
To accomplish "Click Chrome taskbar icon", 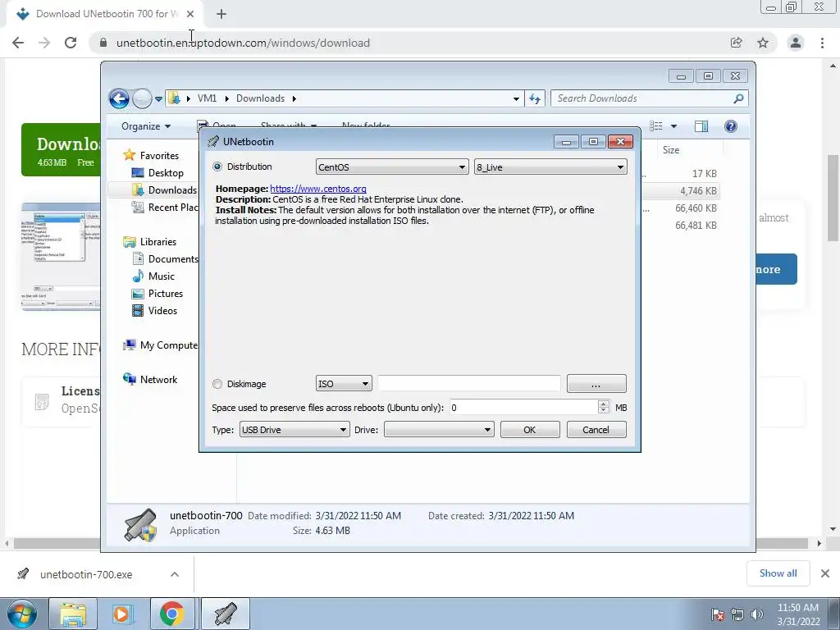I will click(x=172, y=614).
